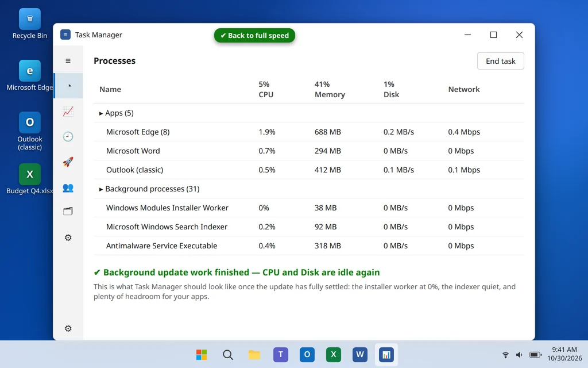Select the Microsoft Word process row
This screenshot has height=368, width=588.
click(x=308, y=151)
